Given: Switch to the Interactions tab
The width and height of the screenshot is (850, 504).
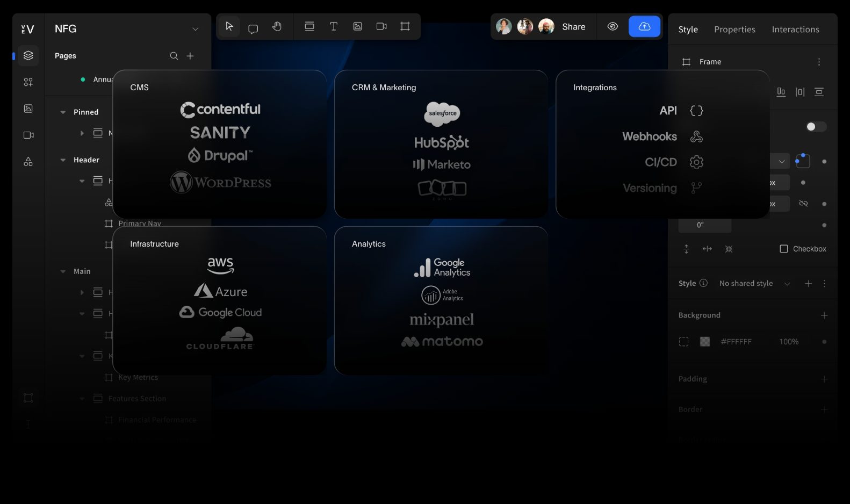Looking at the screenshot, I should click(795, 30).
